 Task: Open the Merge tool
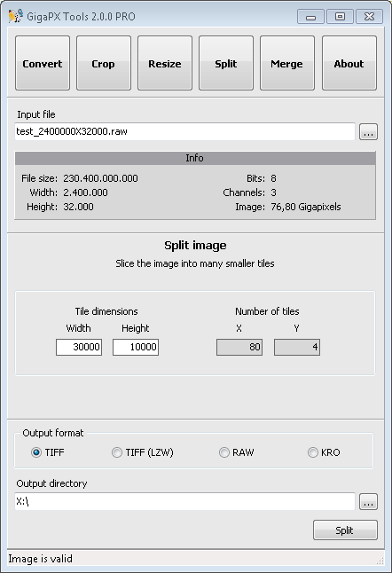(287, 63)
